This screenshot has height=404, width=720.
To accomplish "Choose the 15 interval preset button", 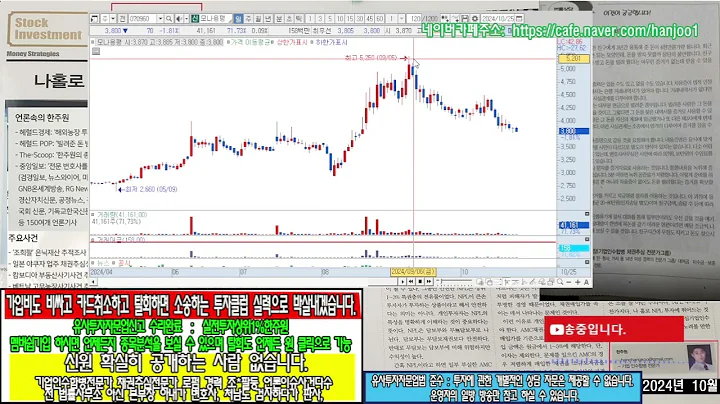I will pyautogui.click(x=350, y=18).
